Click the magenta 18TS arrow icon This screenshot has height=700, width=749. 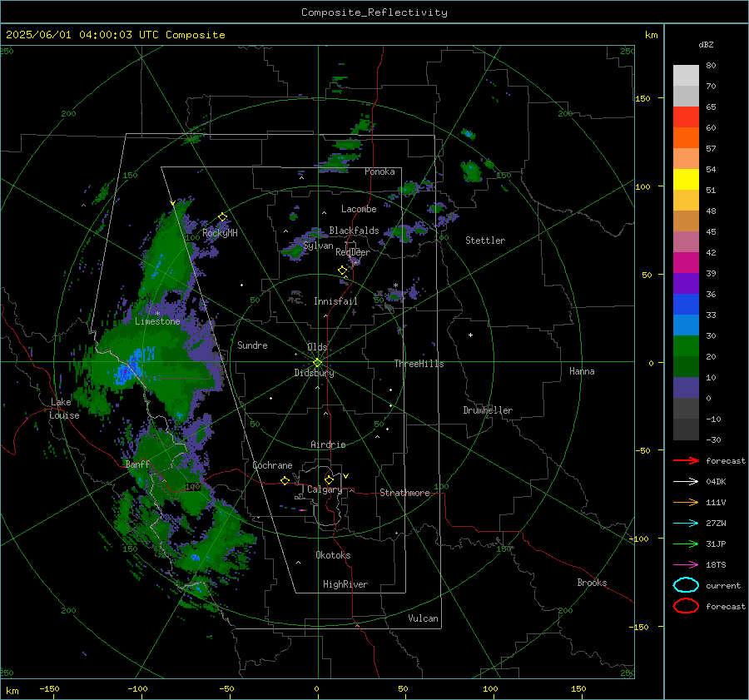[x=686, y=565]
